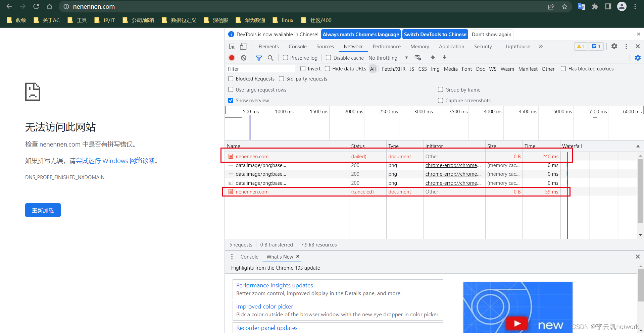
Task: Toggle the browser side panel icon
Action: coord(608,7)
